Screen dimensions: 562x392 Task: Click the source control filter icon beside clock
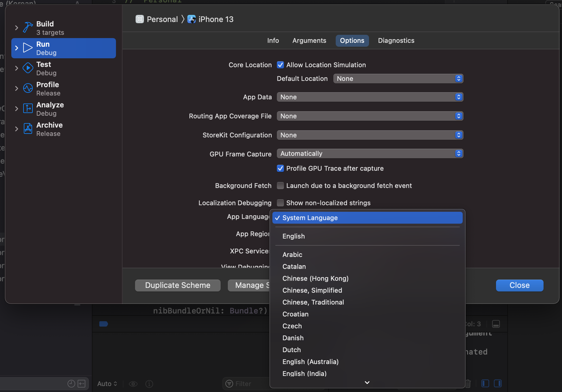[x=81, y=384]
